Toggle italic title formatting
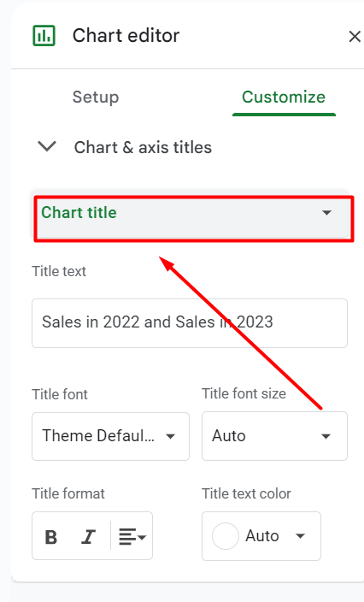The height and width of the screenshot is (602, 364). click(88, 537)
